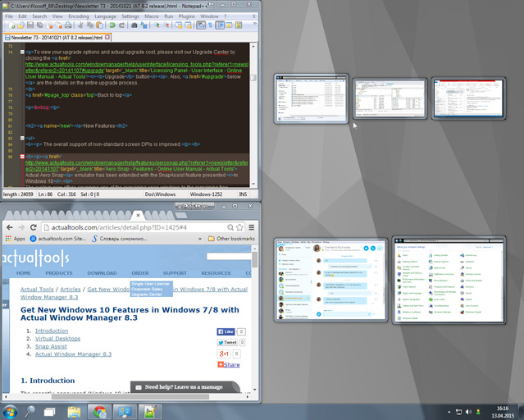Open the Apps bookmarks shortcut
The height and width of the screenshot is (420, 524).
coord(16,239)
